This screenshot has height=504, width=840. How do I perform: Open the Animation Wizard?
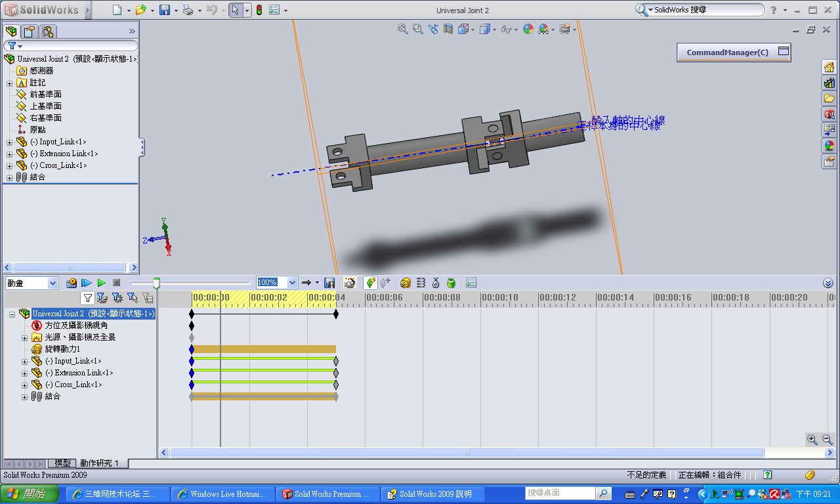(x=350, y=282)
